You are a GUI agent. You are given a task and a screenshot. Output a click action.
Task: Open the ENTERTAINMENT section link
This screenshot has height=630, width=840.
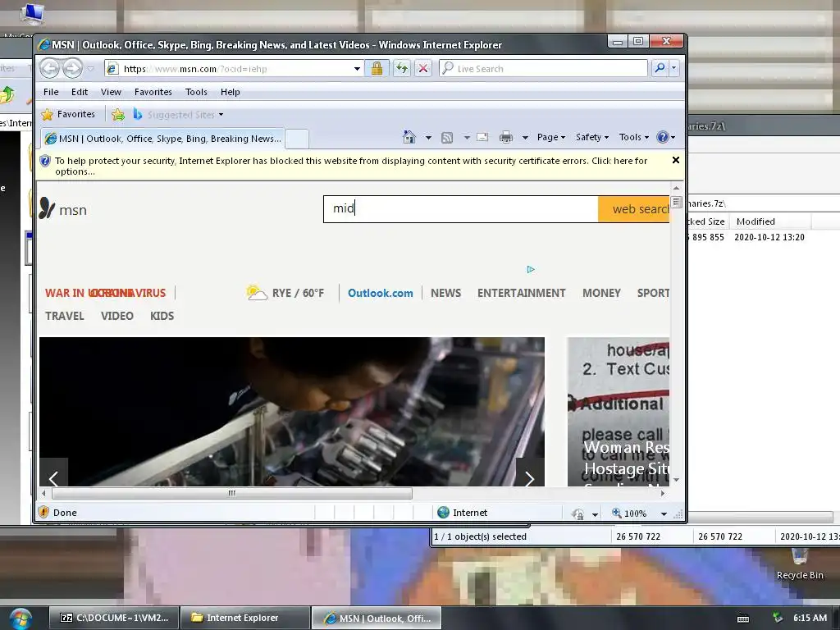click(521, 293)
